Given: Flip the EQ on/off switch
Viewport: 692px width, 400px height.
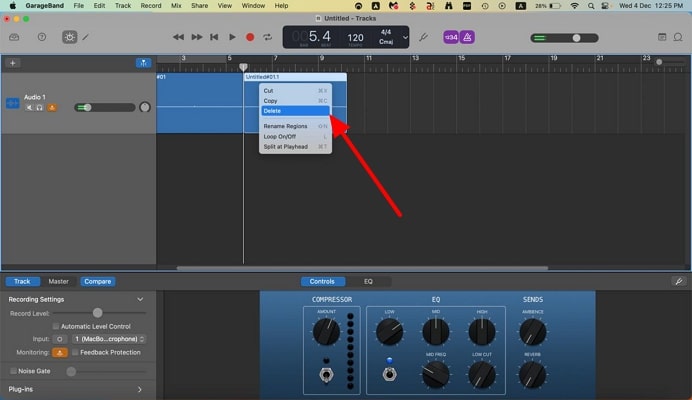Looking at the screenshot, I should click(x=389, y=373).
